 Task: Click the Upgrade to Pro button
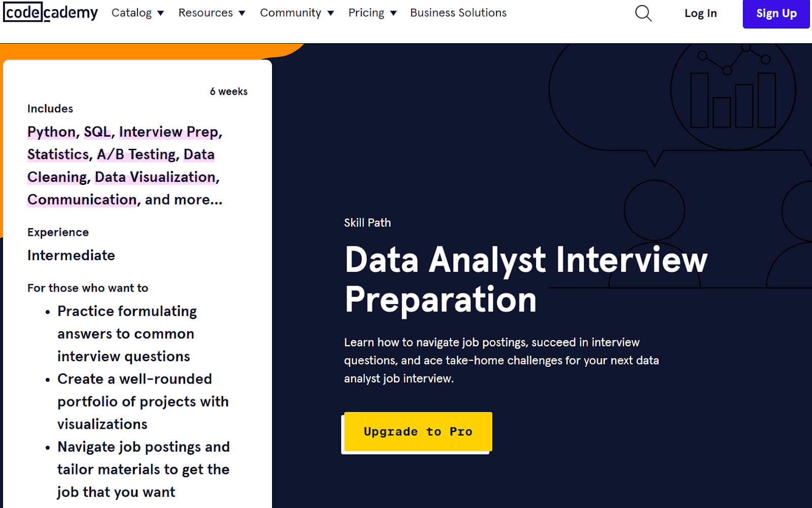[x=418, y=432]
